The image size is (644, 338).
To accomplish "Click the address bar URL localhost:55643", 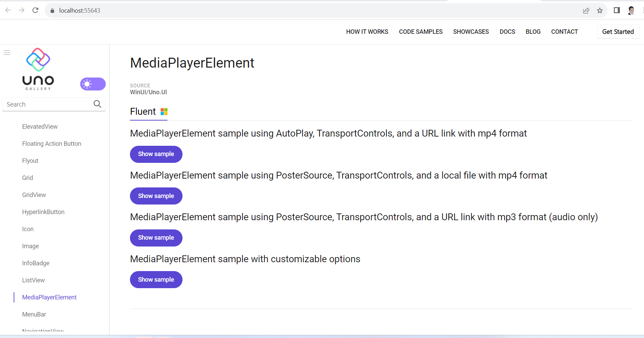I will point(79,11).
